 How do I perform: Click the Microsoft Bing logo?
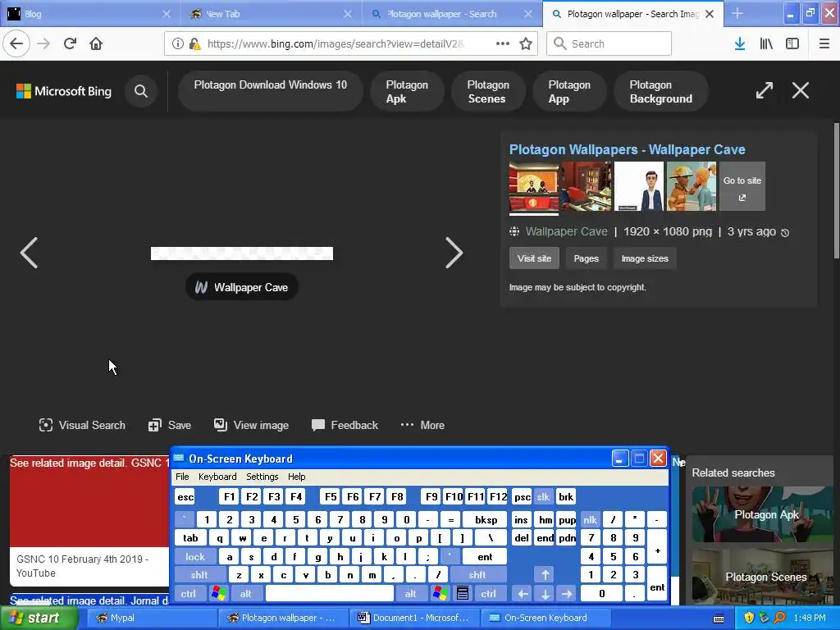(64, 91)
